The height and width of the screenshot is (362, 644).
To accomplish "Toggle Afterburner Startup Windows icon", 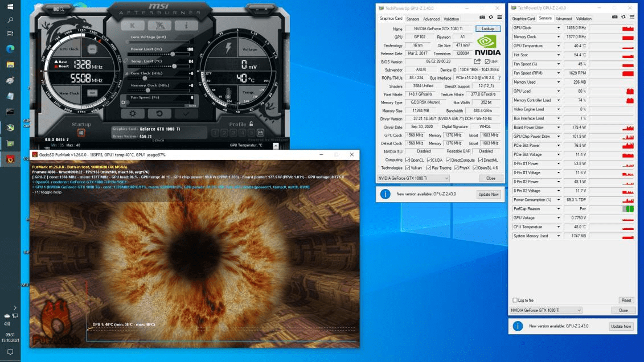I will click(81, 133).
